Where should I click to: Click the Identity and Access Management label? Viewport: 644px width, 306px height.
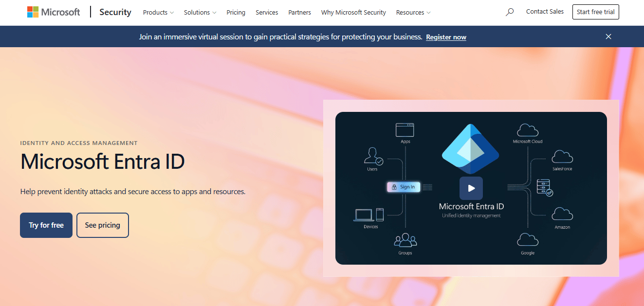79,143
